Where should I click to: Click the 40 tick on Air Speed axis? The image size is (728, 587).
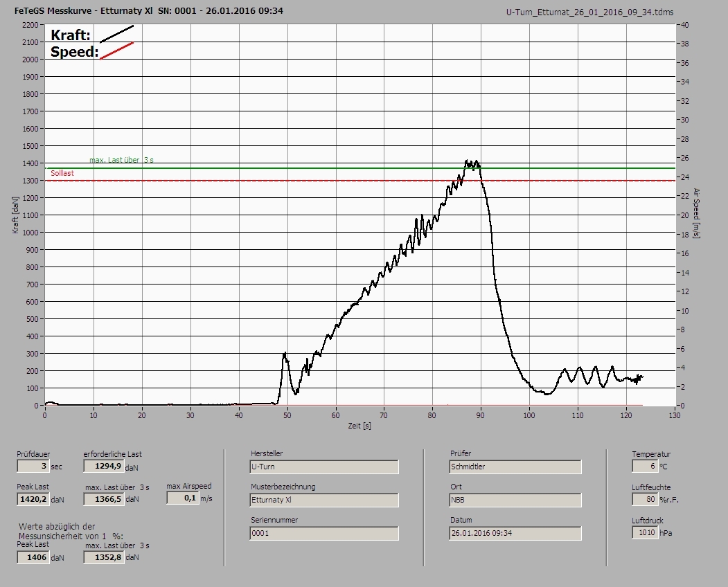pos(685,25)
